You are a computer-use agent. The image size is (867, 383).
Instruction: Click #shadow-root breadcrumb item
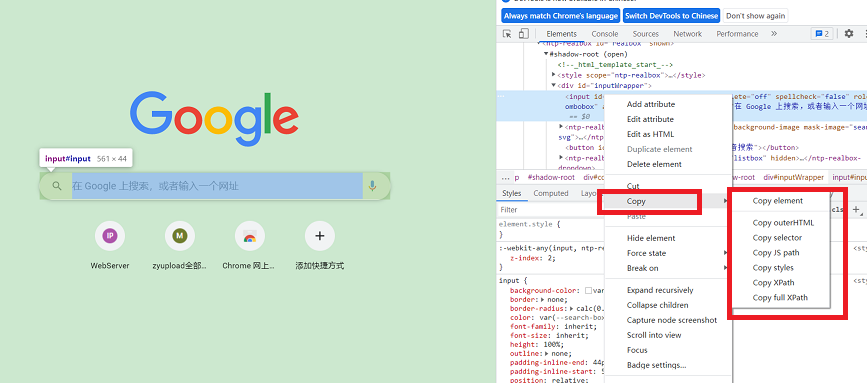coord(551,177)
